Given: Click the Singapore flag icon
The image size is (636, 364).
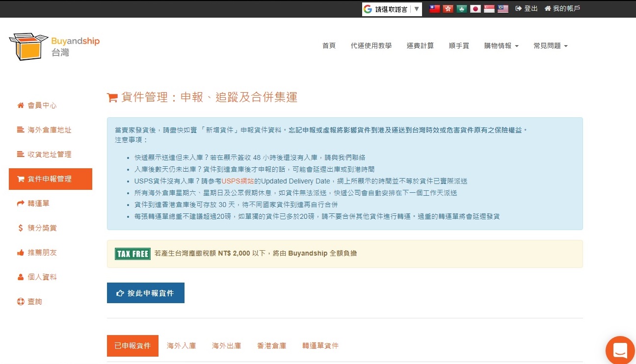Looking at the screenshot, I should (x=489, y=9).
